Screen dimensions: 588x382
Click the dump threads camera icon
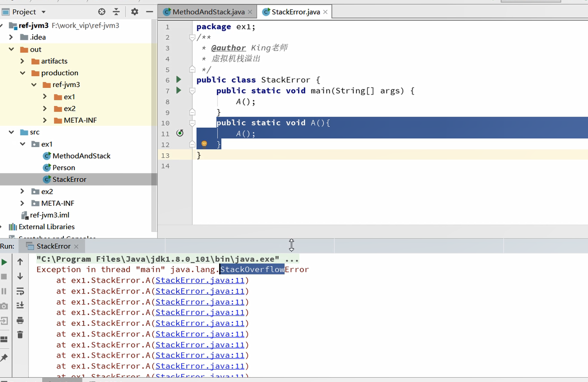point(4,306)
